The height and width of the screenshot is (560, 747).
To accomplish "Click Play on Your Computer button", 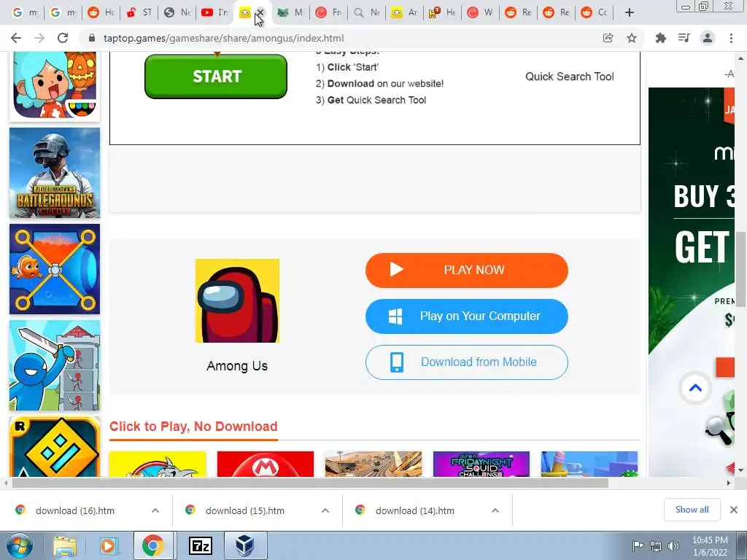I will pyautogui.click(x=467, y=316).
